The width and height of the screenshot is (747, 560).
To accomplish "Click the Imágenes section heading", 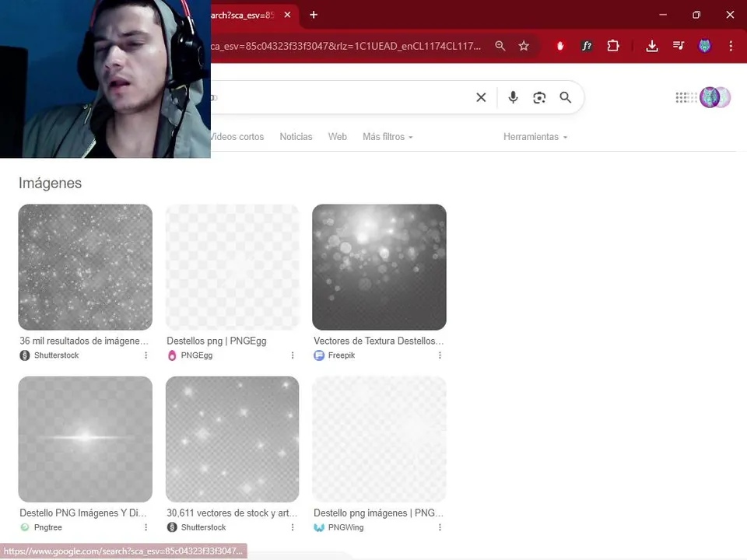I will click(x=50, y=183).
